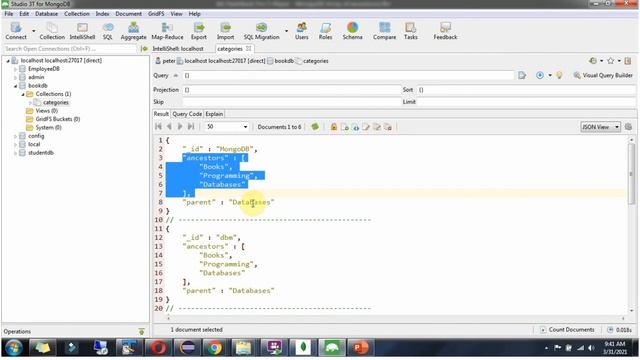Open the Schema explorer
This screenshot has height=360, width=640.
pos(352,31)
